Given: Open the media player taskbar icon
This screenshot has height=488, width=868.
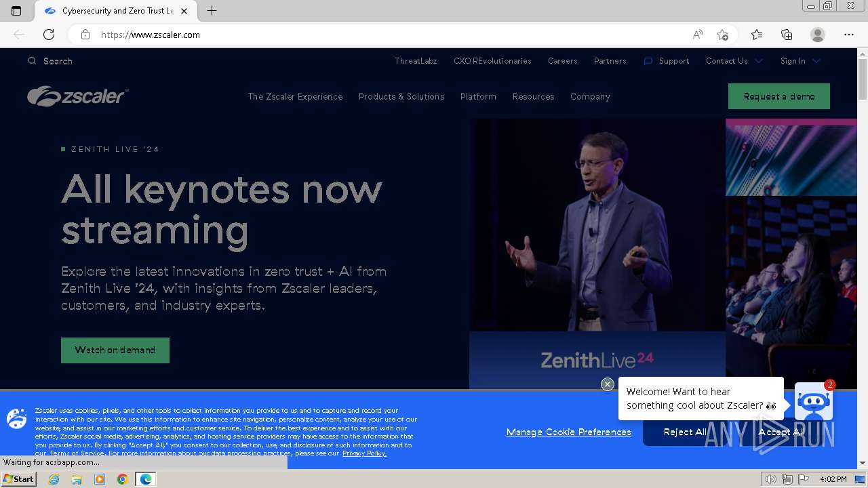Looking at the screenshot, I should tap(100, 479).
